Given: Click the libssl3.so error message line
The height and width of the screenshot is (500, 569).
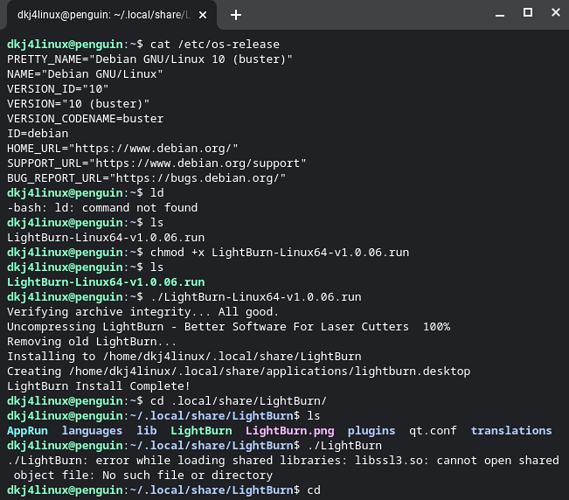Looking at the screenshot, I should pyautogui.click(x=283, y=461).
